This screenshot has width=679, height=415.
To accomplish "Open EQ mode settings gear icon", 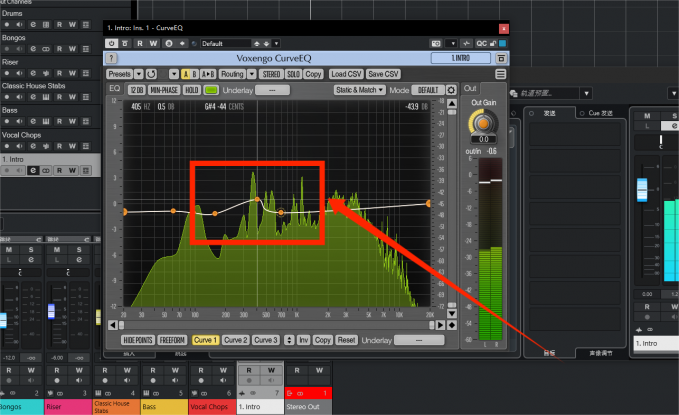I will click(x=451, y=90).
